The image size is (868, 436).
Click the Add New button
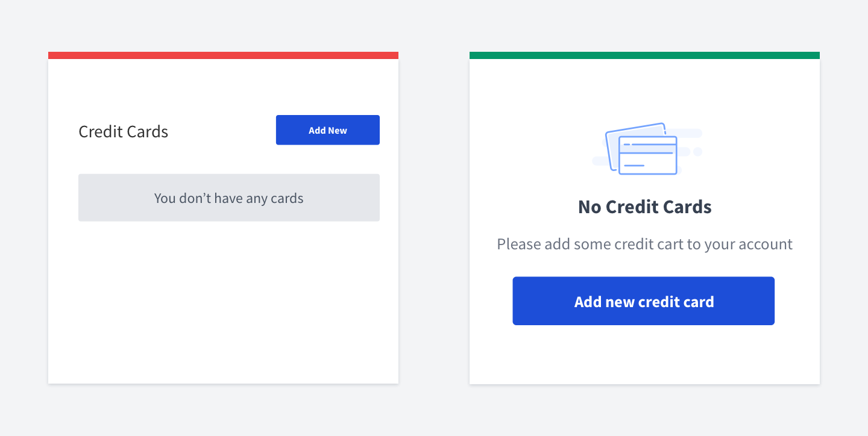point(328,130)
